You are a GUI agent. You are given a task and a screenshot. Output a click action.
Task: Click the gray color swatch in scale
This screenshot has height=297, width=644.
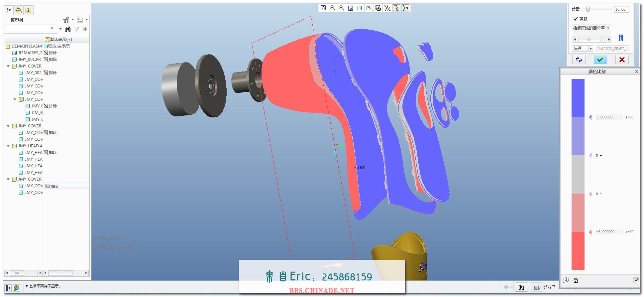(x=578, y=175)
